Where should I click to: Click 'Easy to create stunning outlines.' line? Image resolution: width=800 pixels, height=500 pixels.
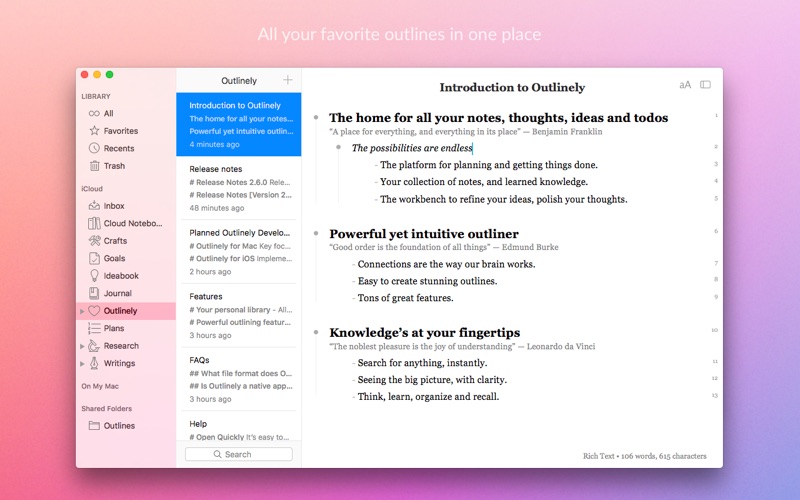point(427,281)
